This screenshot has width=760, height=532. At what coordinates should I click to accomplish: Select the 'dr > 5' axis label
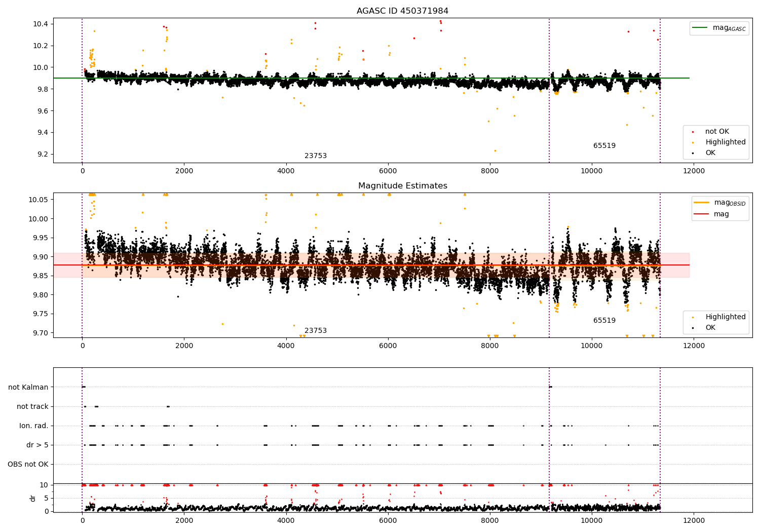37,445
